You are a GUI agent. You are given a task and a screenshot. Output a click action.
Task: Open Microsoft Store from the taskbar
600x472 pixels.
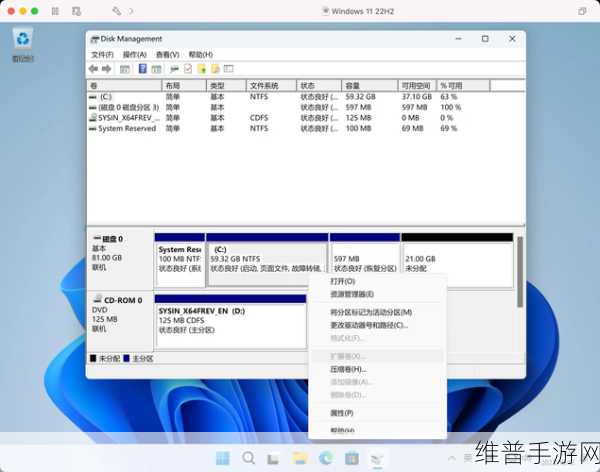[x=352, y=458]
